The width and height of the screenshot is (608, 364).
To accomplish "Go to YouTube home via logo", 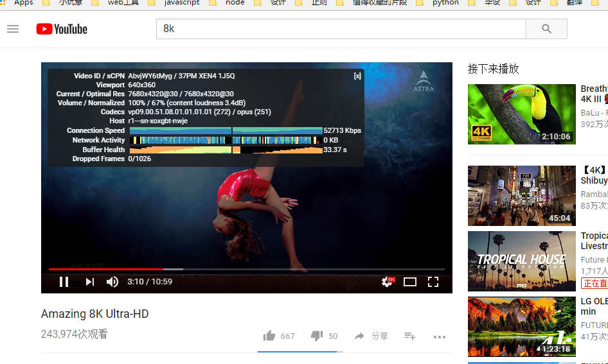I will (62, 29).
